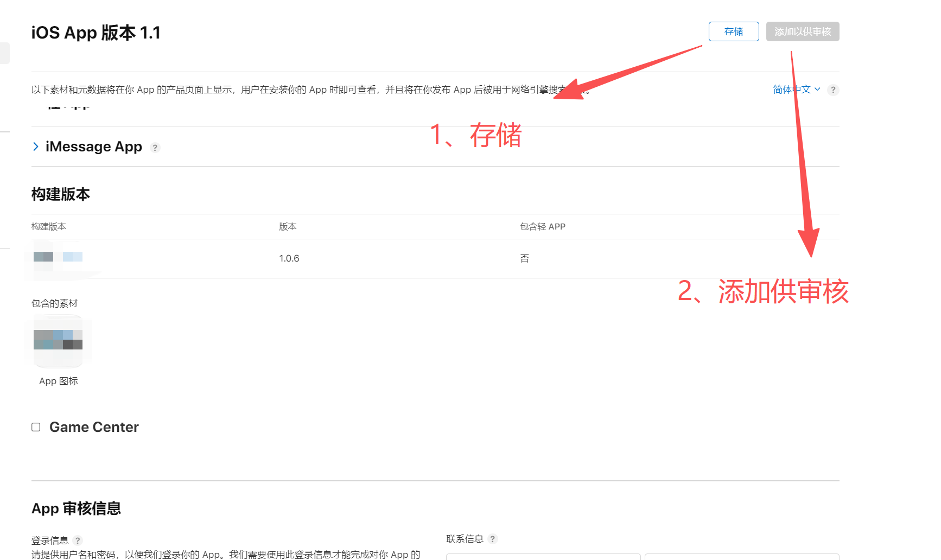Click the 否 value under 包含轻 APP

click(x=524, y=258)
